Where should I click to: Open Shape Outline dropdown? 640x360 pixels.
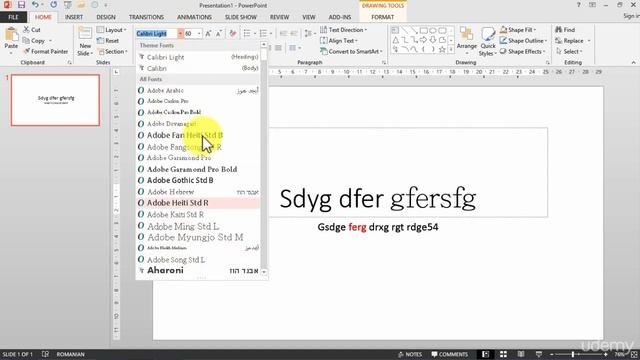pos(524,41)
